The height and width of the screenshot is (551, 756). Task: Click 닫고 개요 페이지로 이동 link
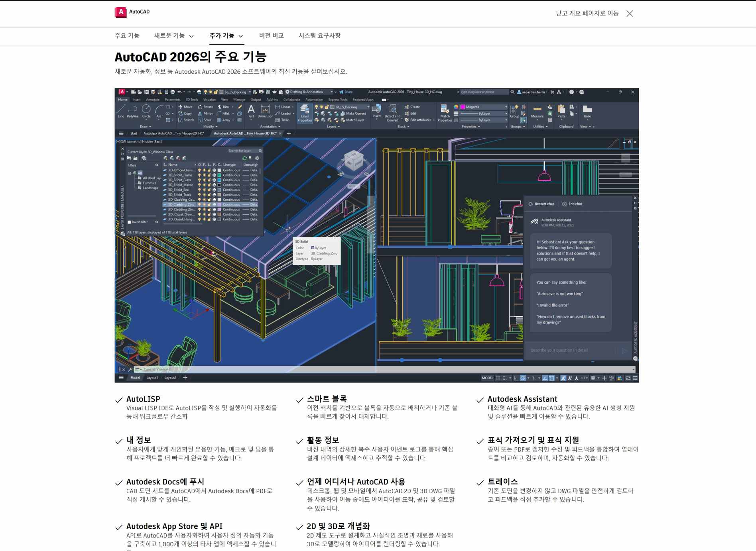tap(587, 14)
